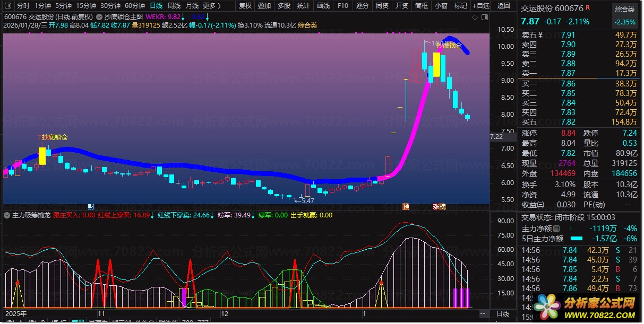Open the F10 company info
Viewport: 644px width, 324px height.
[342, 6]
